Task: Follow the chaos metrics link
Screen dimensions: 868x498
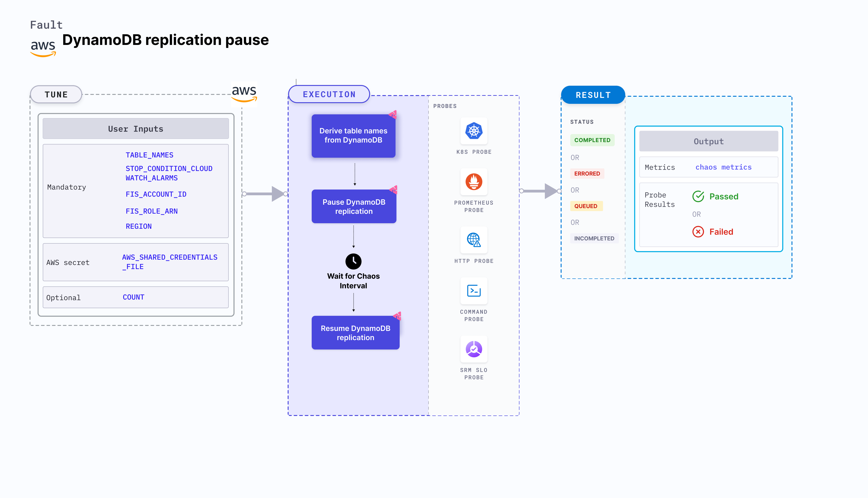Action: point(723,167)
